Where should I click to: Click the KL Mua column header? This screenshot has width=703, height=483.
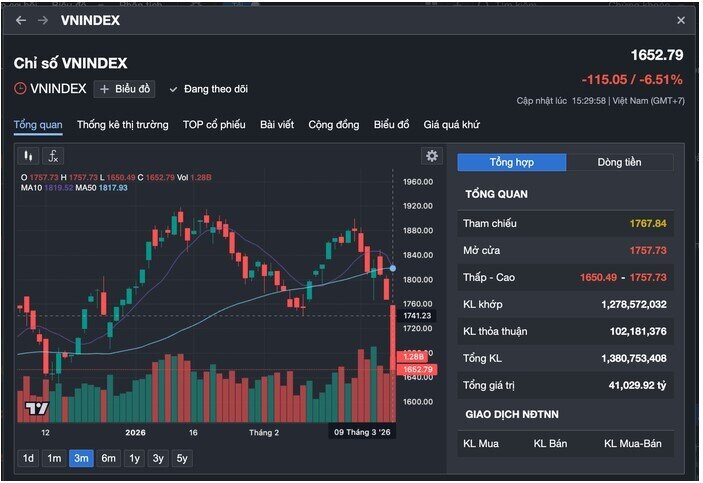(481, 444)
